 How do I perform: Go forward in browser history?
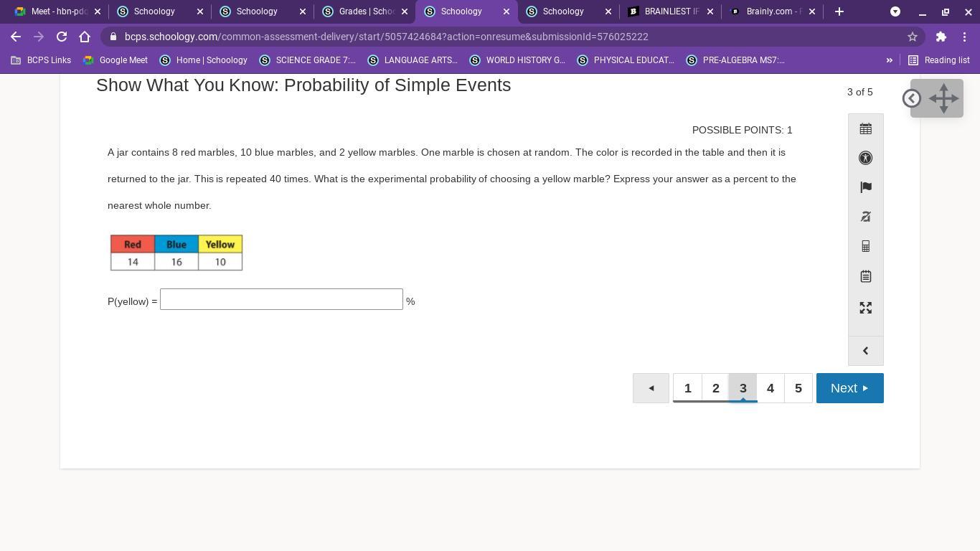click(x=39, y=37)
